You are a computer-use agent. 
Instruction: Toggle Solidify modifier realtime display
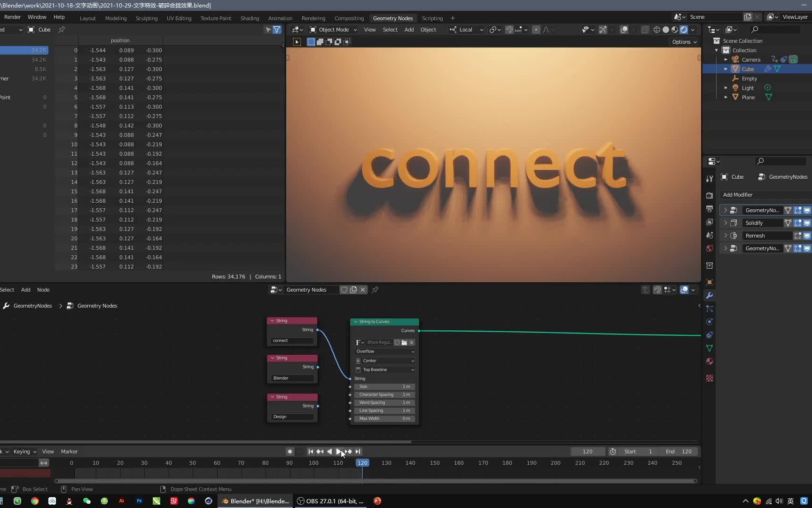tap(807, 223)
